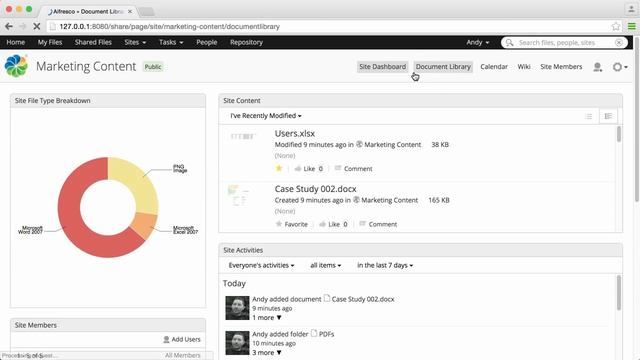Screen dimensions: 640x360
Task: Open the Wiki tab
Action: click(x=524, y=67)
